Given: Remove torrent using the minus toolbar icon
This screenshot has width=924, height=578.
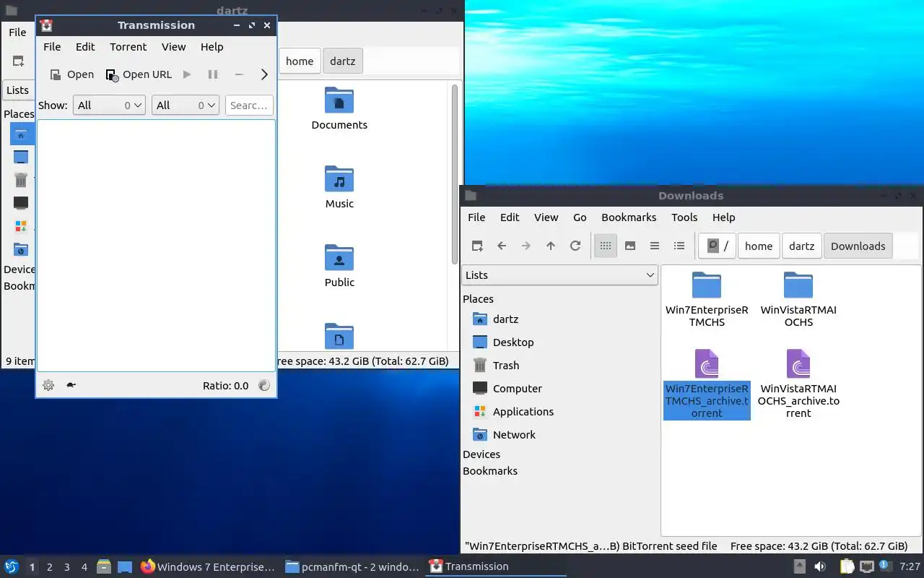Looking at the screenshot, I should point(239,74).
